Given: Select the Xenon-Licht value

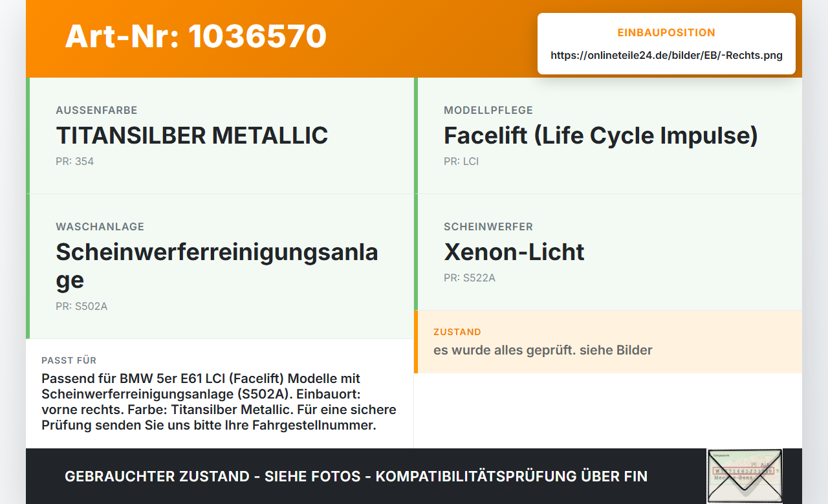Looking at the screenshot, I should [514, 252].
